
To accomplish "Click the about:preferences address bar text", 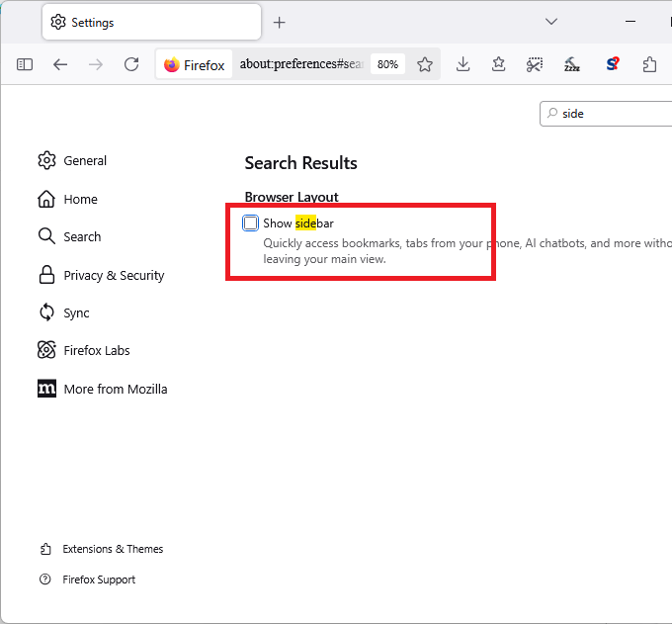I will click(301, 64).
